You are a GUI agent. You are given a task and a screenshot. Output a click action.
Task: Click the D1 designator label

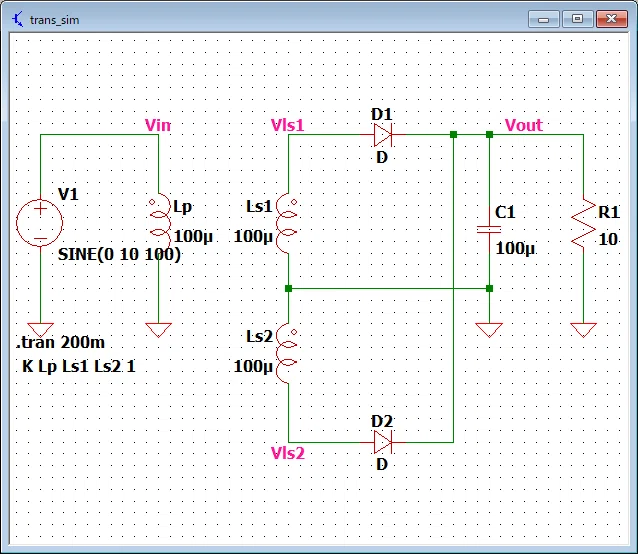pos(382,114)
